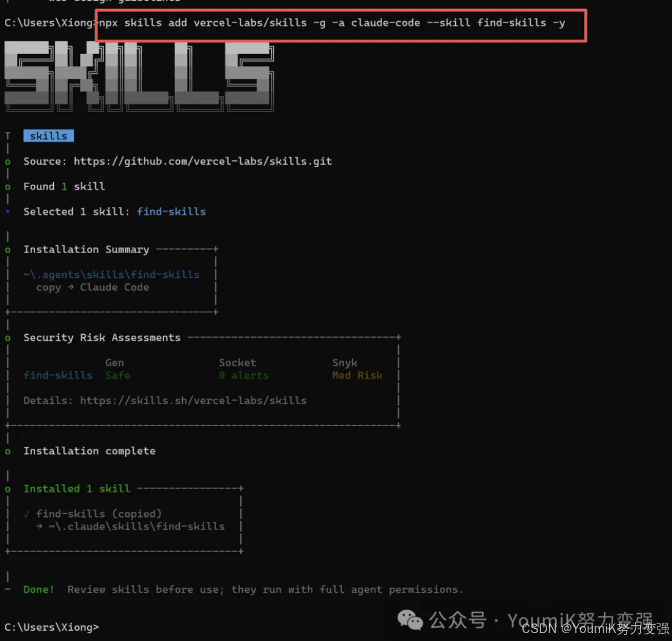This screenshot has width=672, height=641.
Task: Click the blue 'find-skills' name in the Selected line
Action: click(x=171, y=212)
